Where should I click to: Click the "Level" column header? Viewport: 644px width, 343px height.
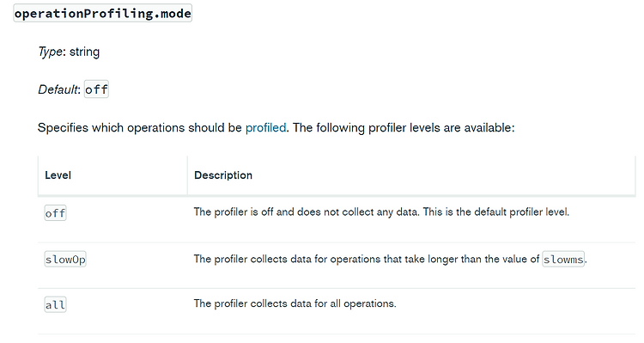58,175
